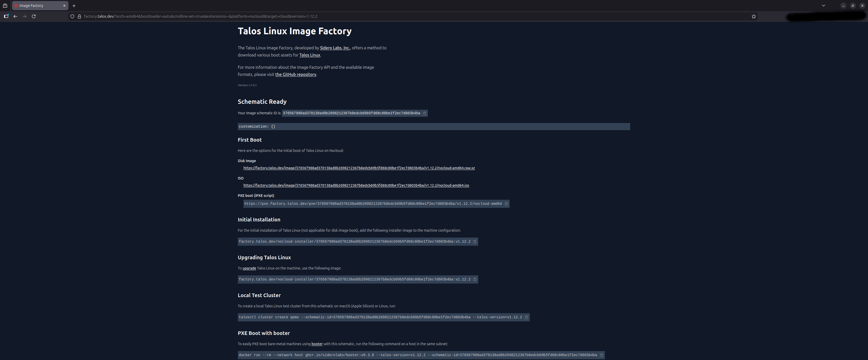Copy the image schematic ID
Image resolution: width=868 pixels, height=360 pixels.
pos(424,113)
